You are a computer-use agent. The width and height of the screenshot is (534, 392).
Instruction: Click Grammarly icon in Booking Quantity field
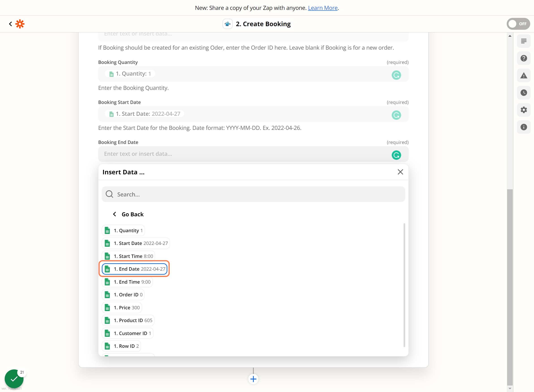396,75
